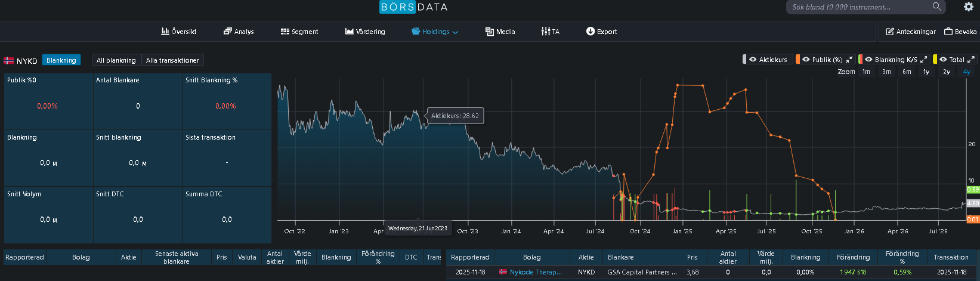Switch to the All blankning tab
Image resolution: width=980 pixels, height=281 pixels.
[x=116, y=60]
